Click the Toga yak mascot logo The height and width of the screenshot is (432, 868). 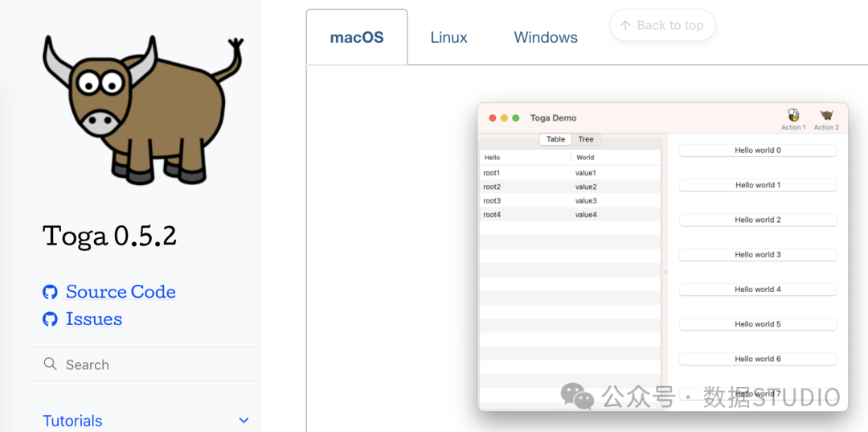[143, 109]
